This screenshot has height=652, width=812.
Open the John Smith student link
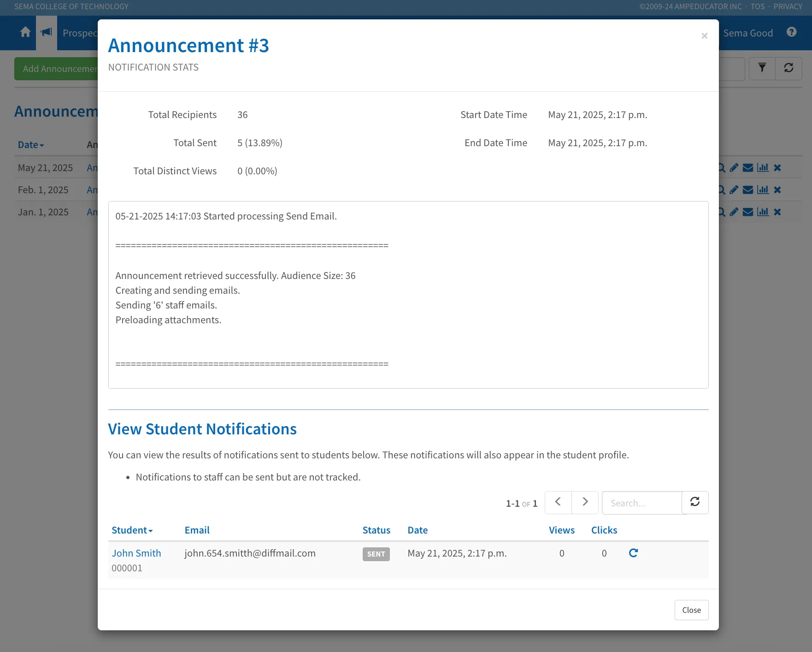(x=136, y=553)
